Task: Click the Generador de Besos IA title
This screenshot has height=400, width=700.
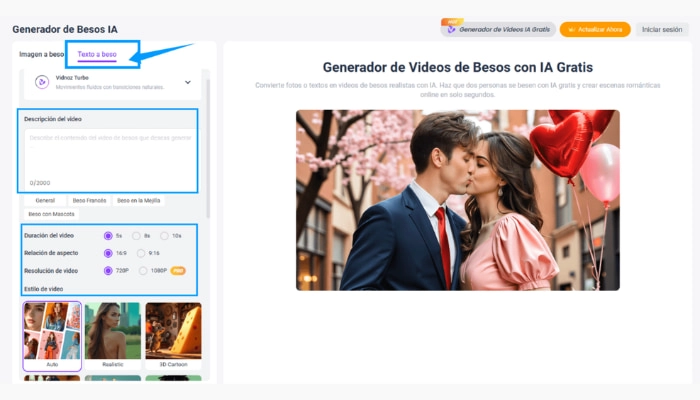Action: [x=65, y=29]
